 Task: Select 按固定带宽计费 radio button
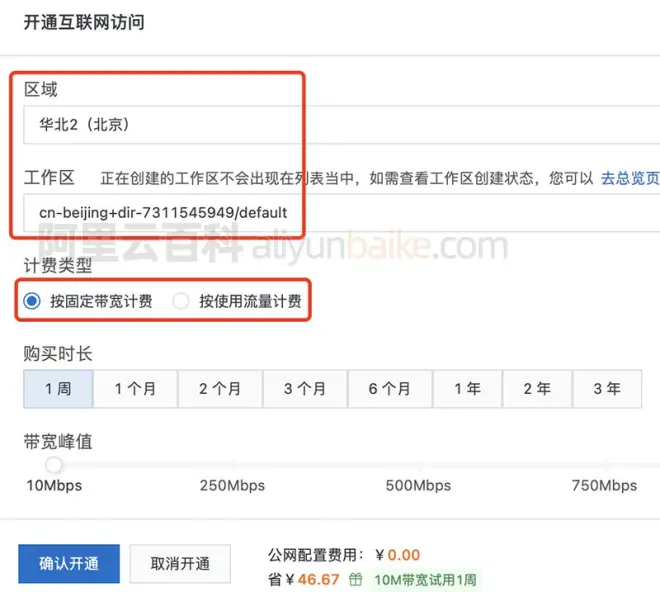[33, 301]
